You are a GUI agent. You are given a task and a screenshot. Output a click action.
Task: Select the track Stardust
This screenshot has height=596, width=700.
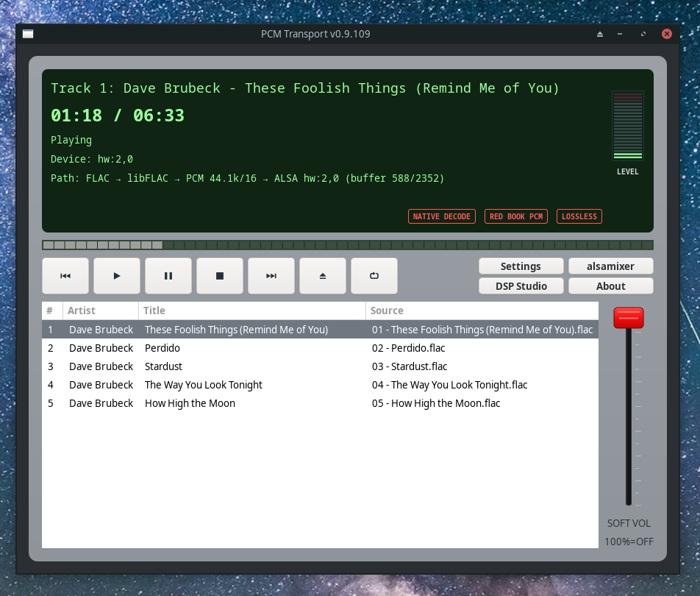tap(163, 366)
